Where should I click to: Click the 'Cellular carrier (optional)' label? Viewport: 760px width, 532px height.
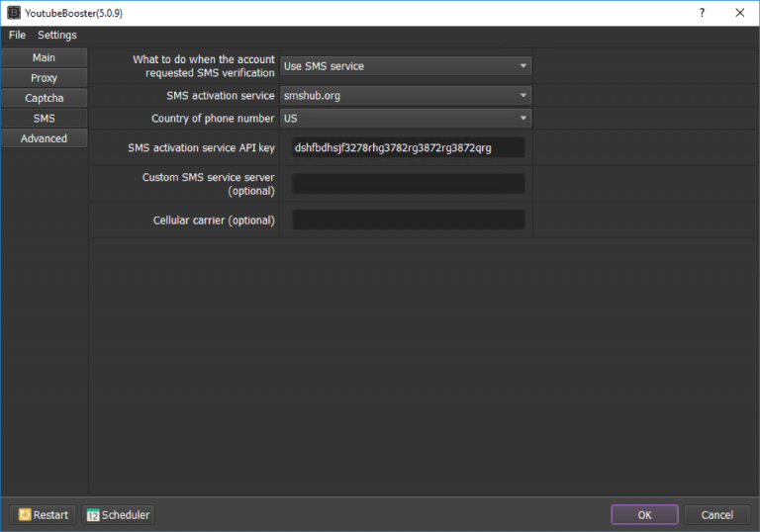(x=214, y=221)
